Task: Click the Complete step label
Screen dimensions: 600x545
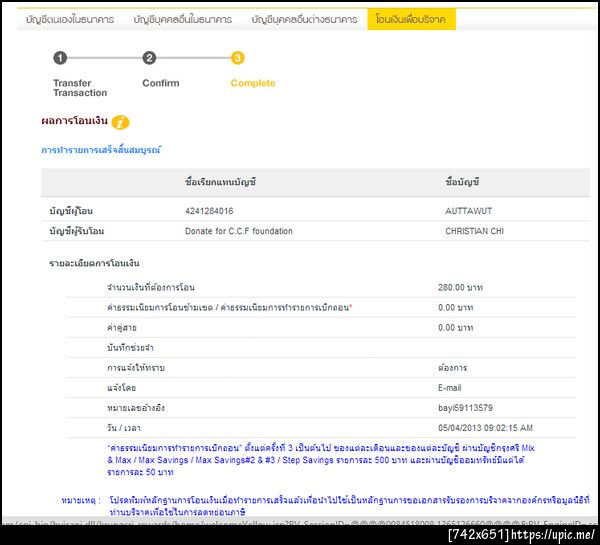Action: click(x=253, y=83)
